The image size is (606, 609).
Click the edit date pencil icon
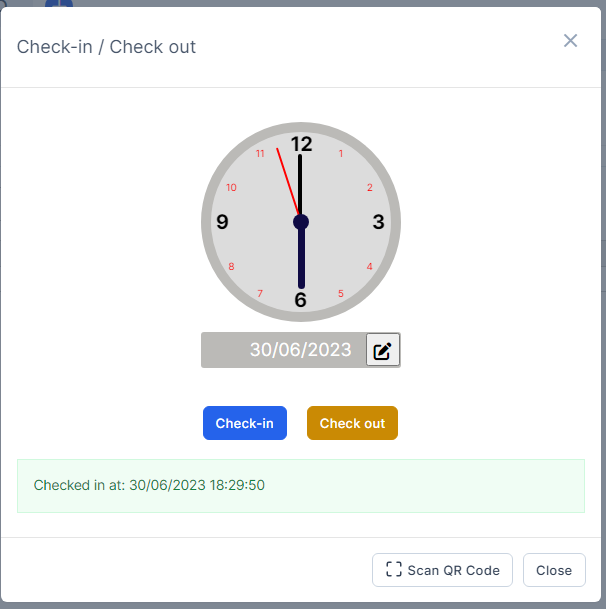coord(382,350)
